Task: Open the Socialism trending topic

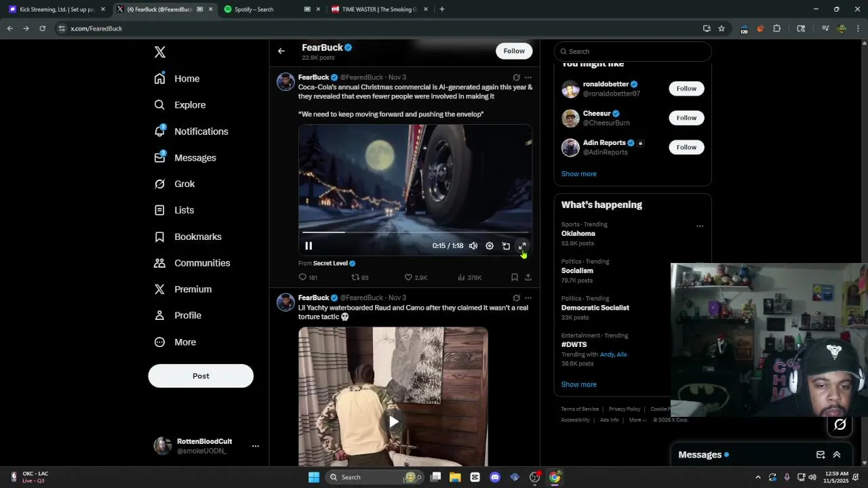Action: coord(577,270)
